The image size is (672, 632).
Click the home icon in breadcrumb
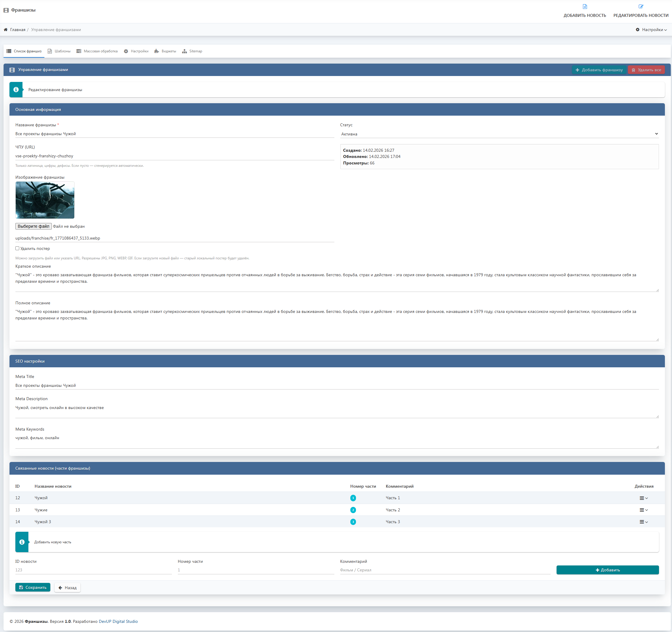6,30
